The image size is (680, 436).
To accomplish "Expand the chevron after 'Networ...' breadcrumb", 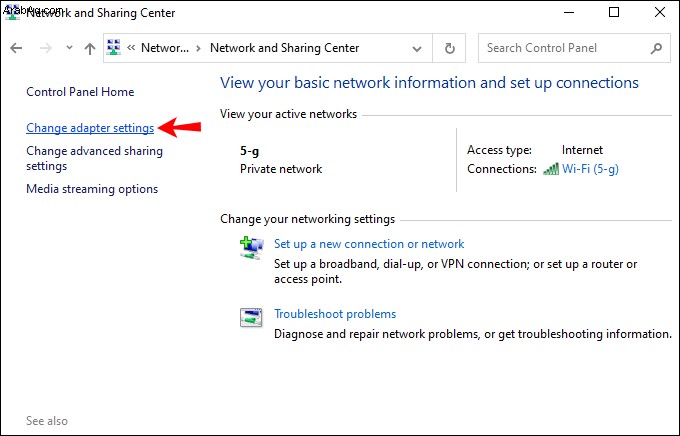I will (199, 48).
